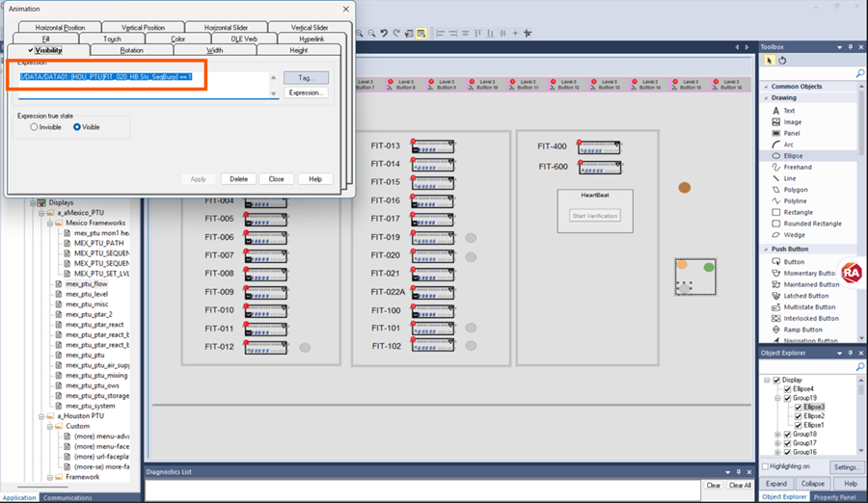The image size is (868, 503).
Task: Collapse the Group19 node in Object Explorer
Action: (x=777, y=398)
